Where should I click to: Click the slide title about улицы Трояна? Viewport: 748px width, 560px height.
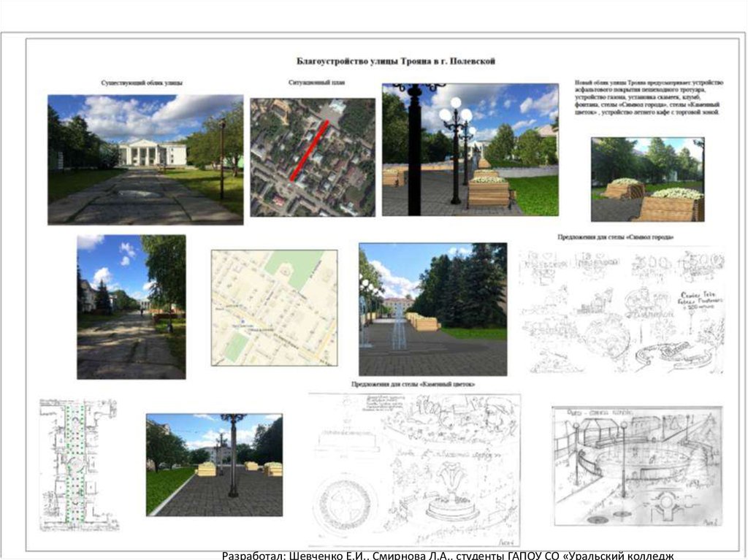395,62
